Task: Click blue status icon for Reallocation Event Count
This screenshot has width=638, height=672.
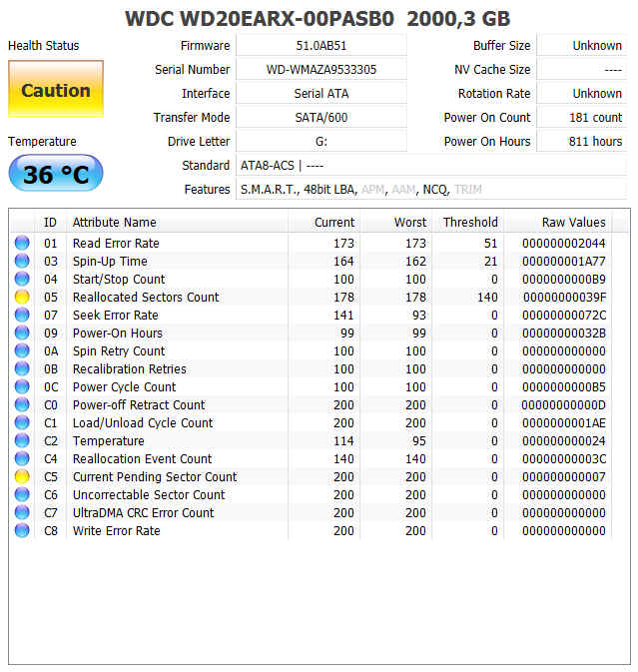Action: [22, 458]
